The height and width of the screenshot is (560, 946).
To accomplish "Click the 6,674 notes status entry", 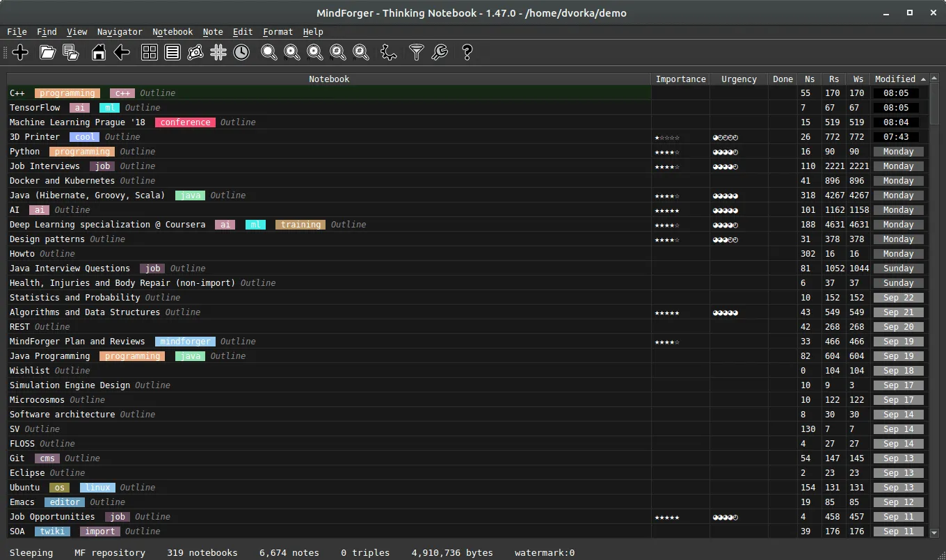I will [x=289, y=552].
